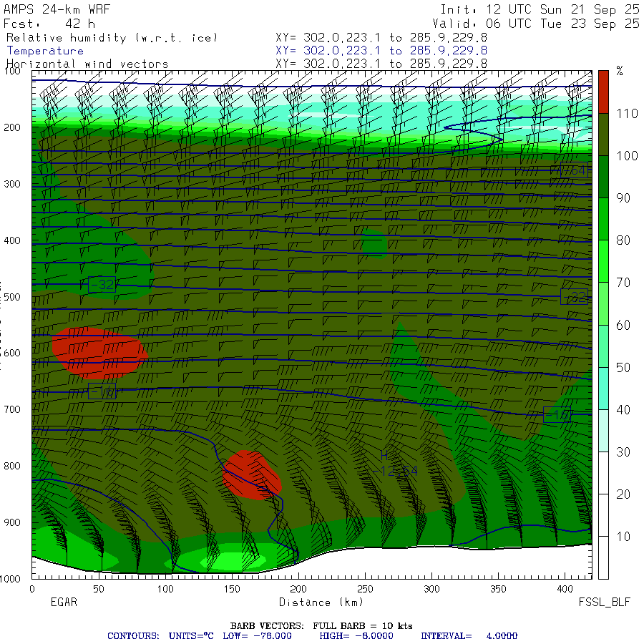644x644 pixels.
Task: Select the olive 100–110 colorbar segment
Action: pos(603,135)
